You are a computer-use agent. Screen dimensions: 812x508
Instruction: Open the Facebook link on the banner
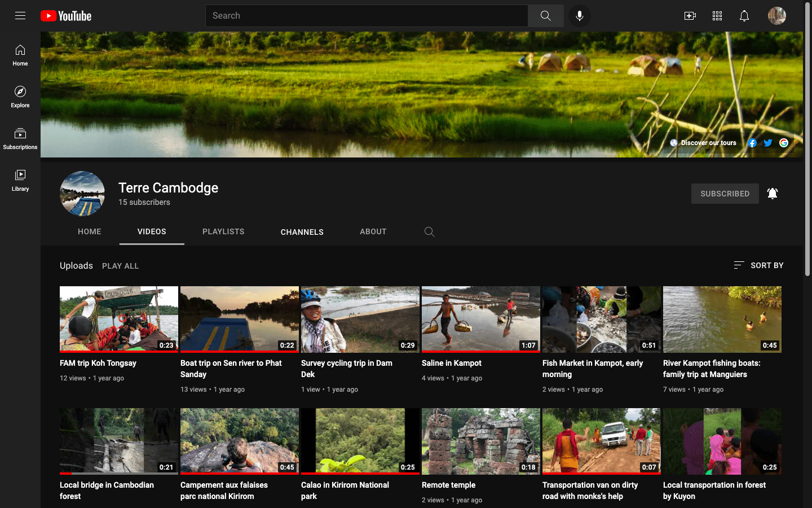tap(752, 143)
